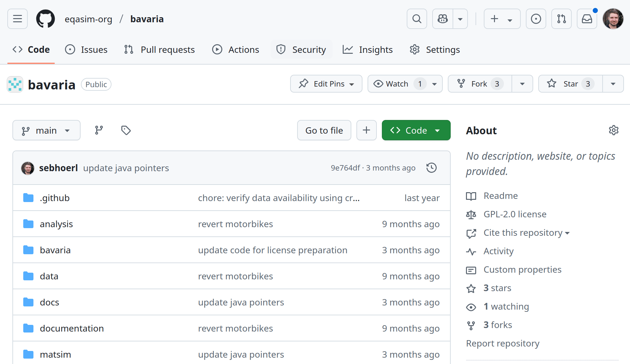Image resolution: width=630 pixels, height=364 pixels.
Task: Open the hamburger navigation menu
Action: (x=18, y=19)
